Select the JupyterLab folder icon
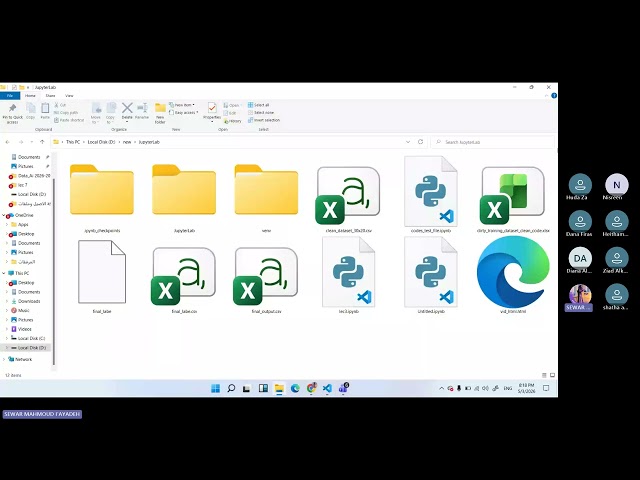Screen dimensions: 640x480 click(184, 190)
